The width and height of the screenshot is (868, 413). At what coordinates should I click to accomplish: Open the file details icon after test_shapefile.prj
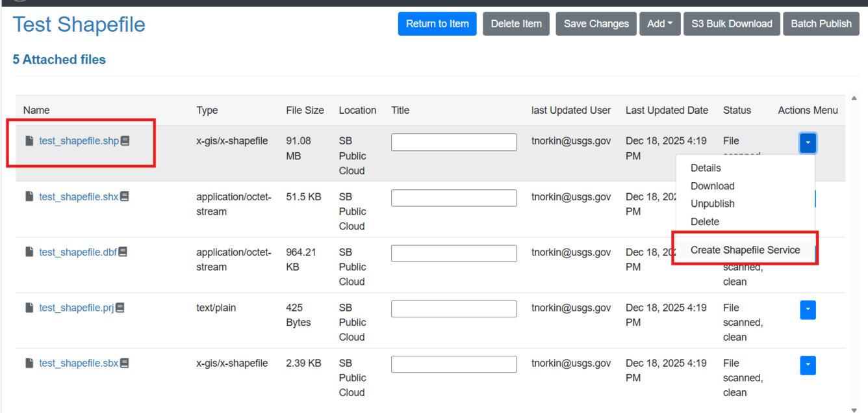(x=120, y=306)
